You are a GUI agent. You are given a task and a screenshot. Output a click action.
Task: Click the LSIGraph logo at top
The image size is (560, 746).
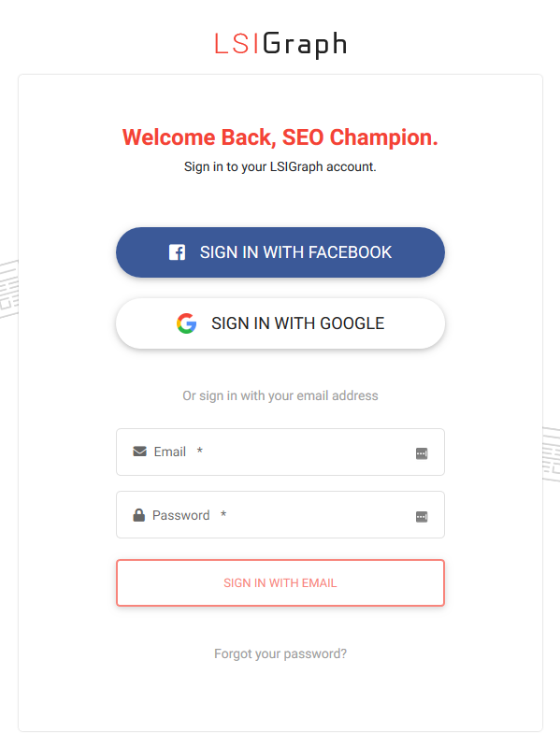pyautogui.click(x=280, y=45)
